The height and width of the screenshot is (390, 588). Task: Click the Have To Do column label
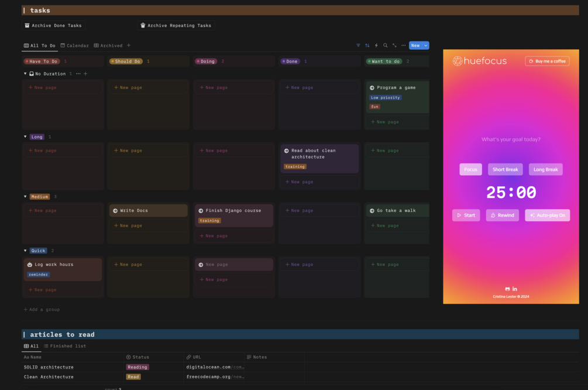pyautogui.click(x=42, y=61)
